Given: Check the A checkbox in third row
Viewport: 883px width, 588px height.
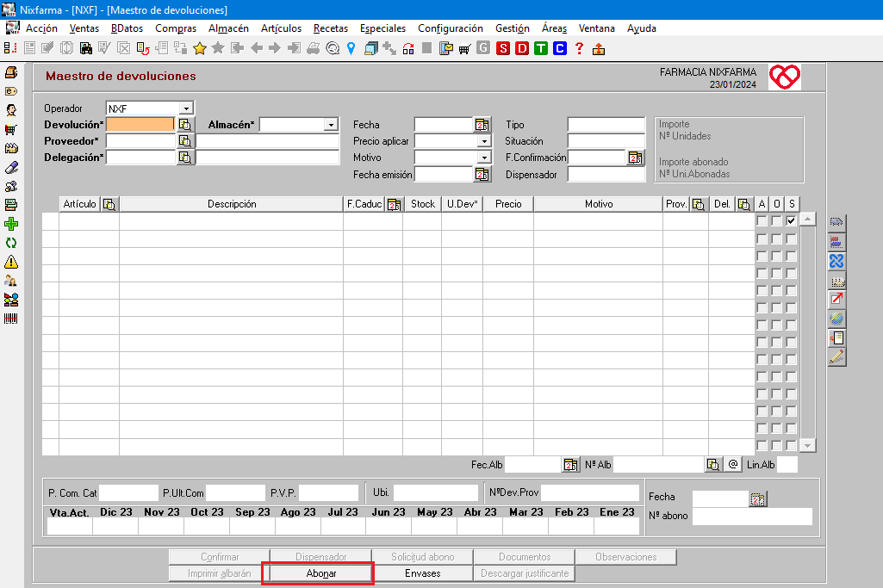Looking at the screenshot, I should 762,256.
